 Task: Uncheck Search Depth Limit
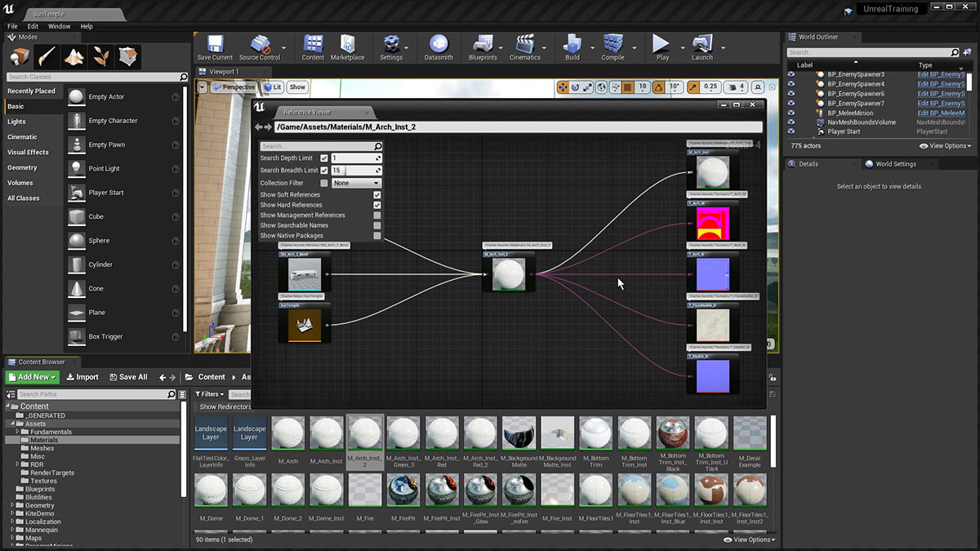click(x=324, y=159)
